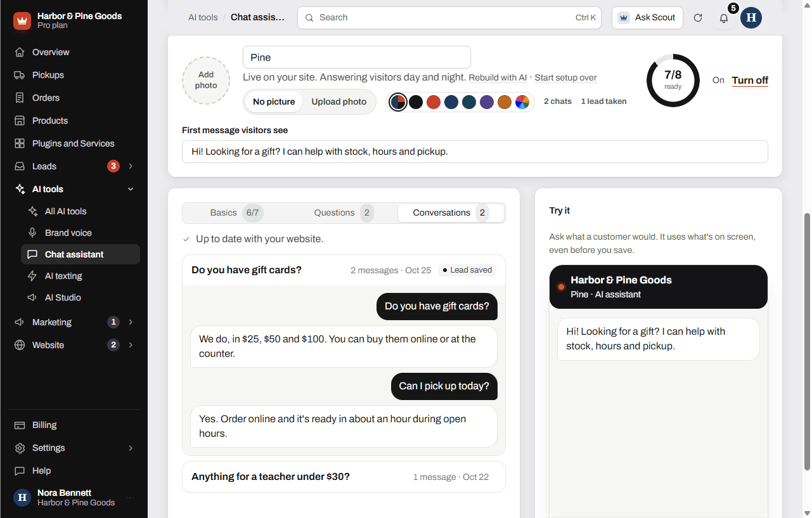Click the Brand voice microphone icon
Screen dimensions: 812x518
[32, 233]
